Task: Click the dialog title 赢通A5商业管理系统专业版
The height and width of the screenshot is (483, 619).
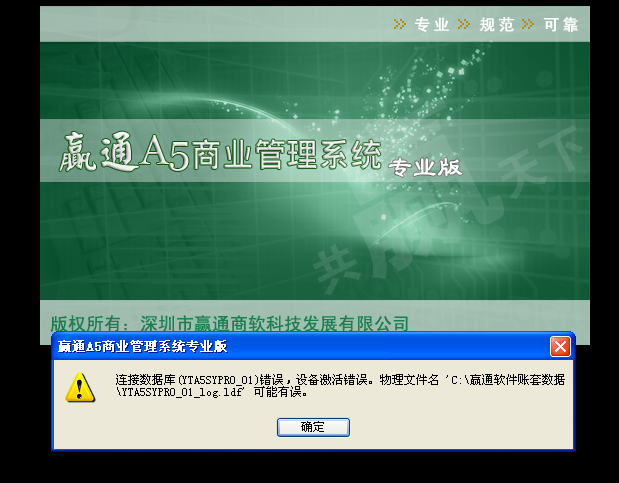Action: [143, 346]
